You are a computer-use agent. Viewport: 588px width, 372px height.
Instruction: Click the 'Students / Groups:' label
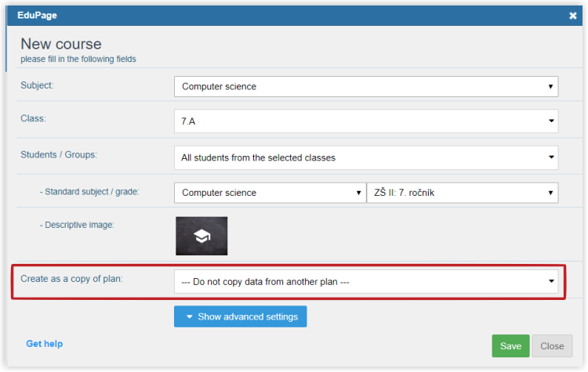tap(59, 154)
